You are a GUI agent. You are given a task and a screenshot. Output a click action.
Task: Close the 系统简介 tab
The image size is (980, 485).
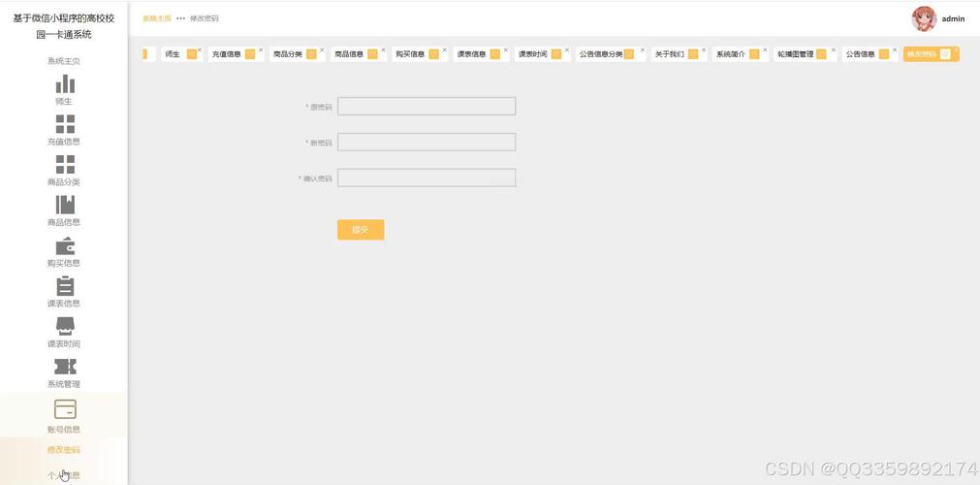tap(765, 49)
